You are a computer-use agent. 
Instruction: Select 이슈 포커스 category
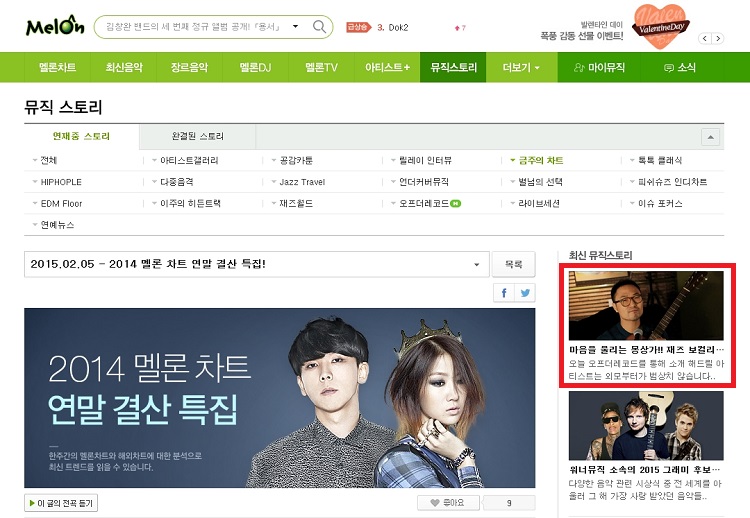(660, 203)
